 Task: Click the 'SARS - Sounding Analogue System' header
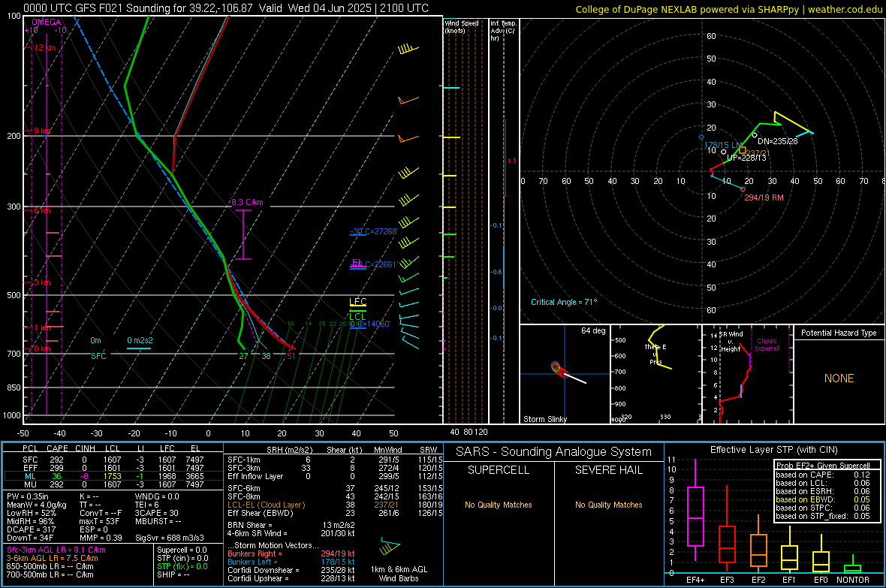554,452
